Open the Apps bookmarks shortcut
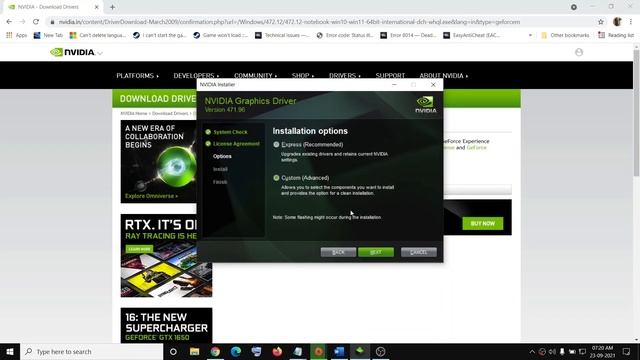The height and width of the screenshot is (360, 640). pyautogui.click(x=16, y=36)
